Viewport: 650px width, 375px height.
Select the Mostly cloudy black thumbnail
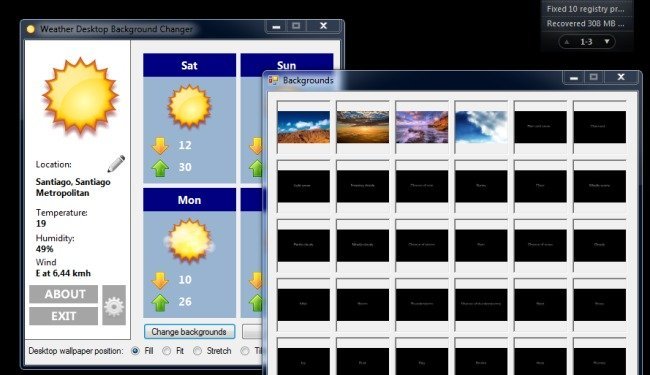tap(363, 245)
